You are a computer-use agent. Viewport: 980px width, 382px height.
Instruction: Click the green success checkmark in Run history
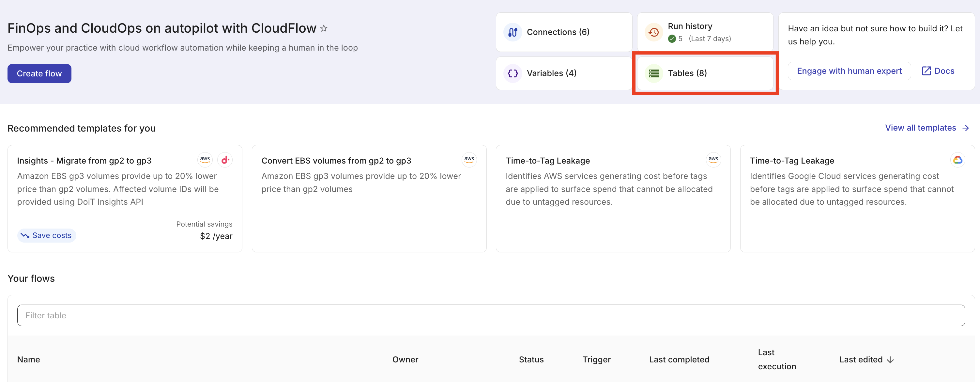(x=672, y=39)
